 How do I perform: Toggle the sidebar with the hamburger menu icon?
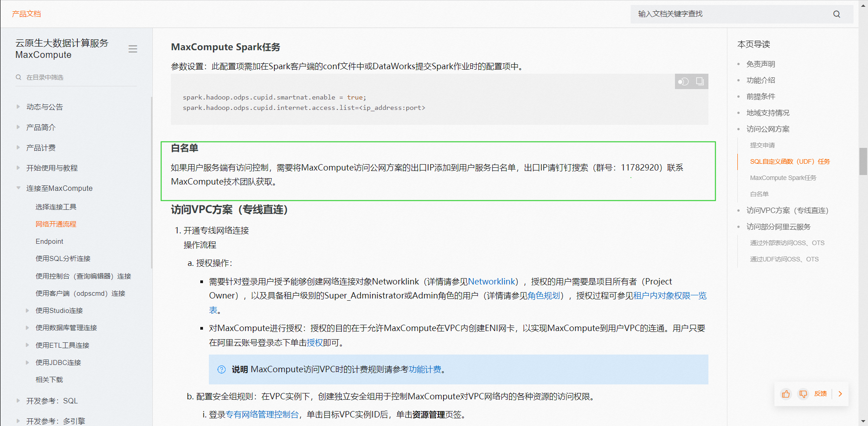point(132,49)
